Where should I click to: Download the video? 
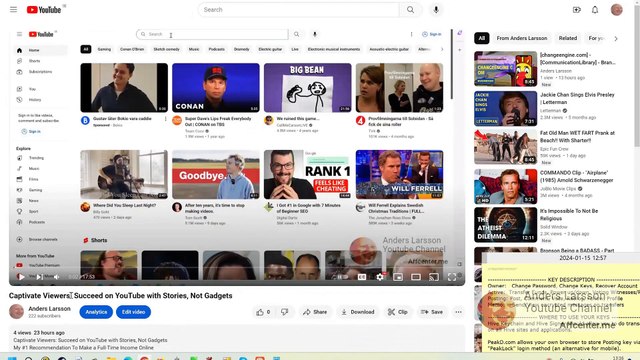[358, 312]
